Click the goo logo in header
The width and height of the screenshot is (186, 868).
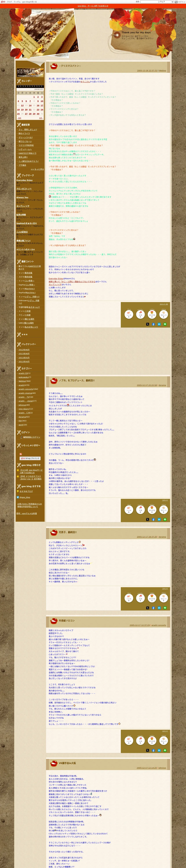point(3,2)
